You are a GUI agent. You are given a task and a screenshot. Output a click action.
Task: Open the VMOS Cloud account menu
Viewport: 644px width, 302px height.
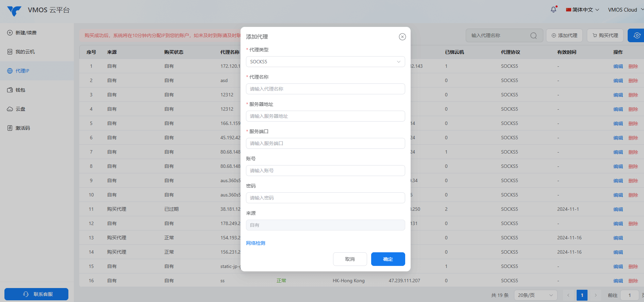point(625,10)
